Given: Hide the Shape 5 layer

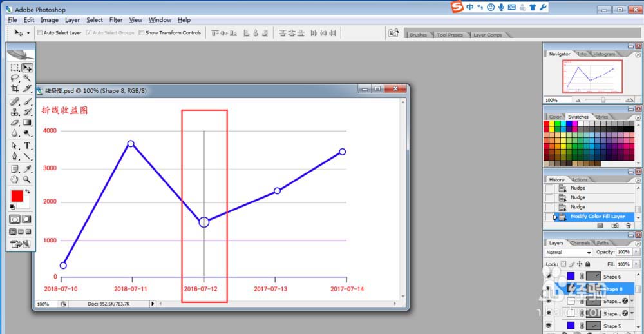Looking at the screenshot, I should (x=548, y=326).
